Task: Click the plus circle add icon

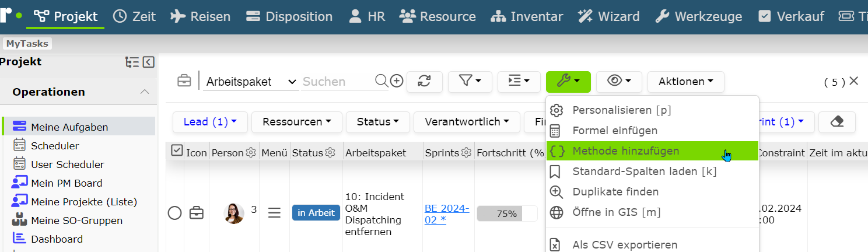Action: click(397, 80)
